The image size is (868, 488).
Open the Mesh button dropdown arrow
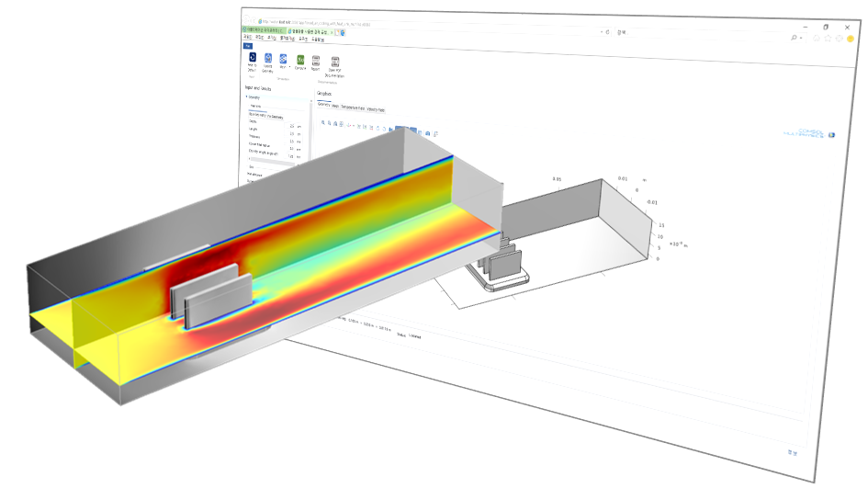click(x=289, y=65)
